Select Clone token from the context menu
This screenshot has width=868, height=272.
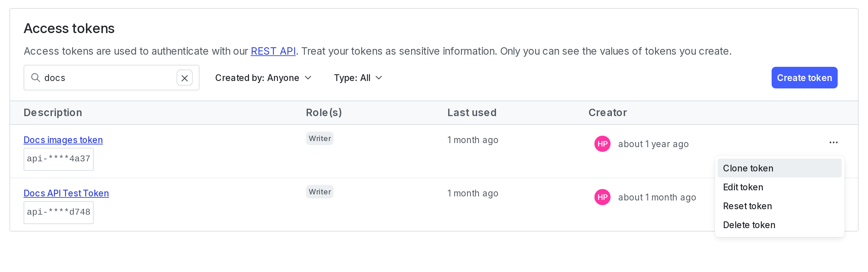748,168
